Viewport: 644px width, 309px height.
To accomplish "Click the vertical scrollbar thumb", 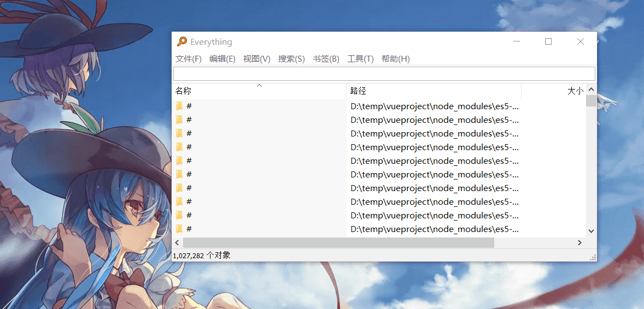I will pyautogui.click(x=591, y=100).
